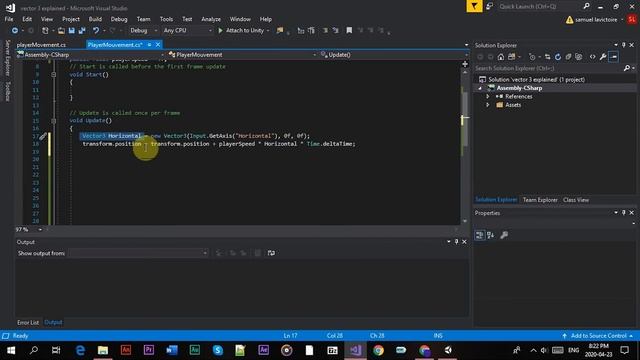Open Properties wrench icon in Solution Explorer
Image resolution: width=640 pixels, height=360 pixels.
click(603, 57)
